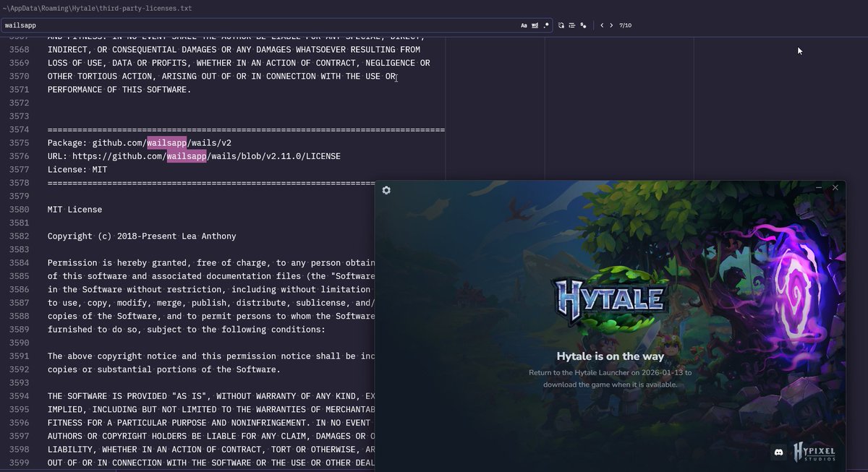Click 'PERFORMANCE OF THIS SOFTWARE.' on line 3571

[119, 90]
